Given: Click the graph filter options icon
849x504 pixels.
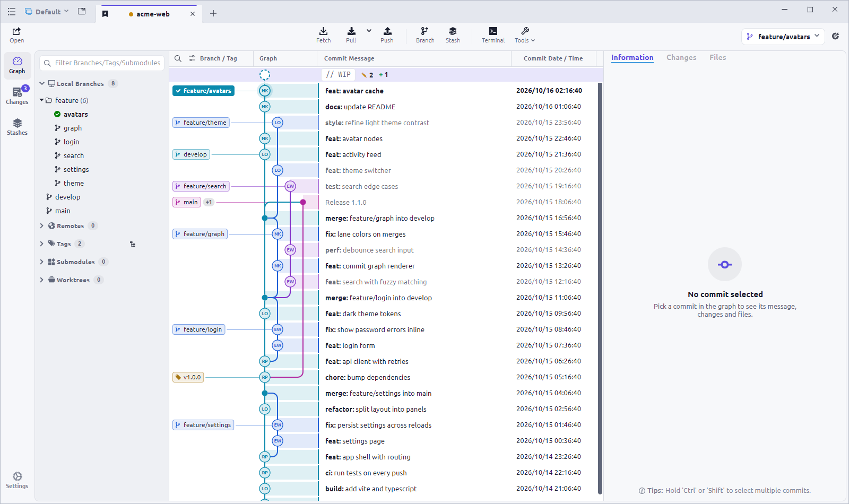Looking at the screenshot, I should click(x=192, y=58).
